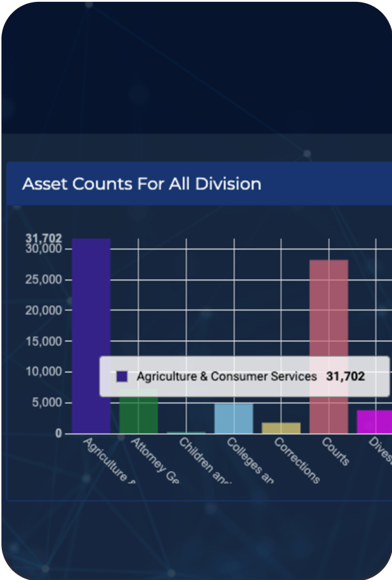Select the tan Corrections bar
392x580 pixels.
coord(281,428)
